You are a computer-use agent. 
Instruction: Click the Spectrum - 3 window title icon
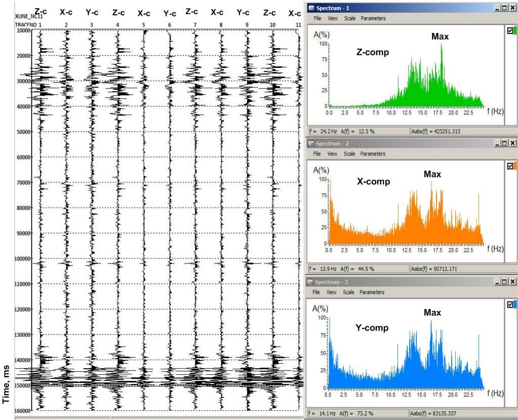click(x=311, y=282)
